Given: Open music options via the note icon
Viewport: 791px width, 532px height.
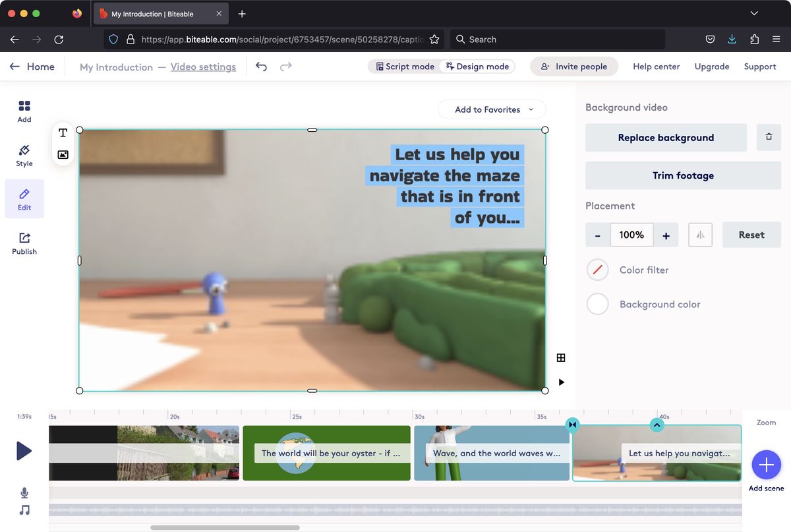Looking at the screenshot, I should pyautogui.click(x=24, y=509).
